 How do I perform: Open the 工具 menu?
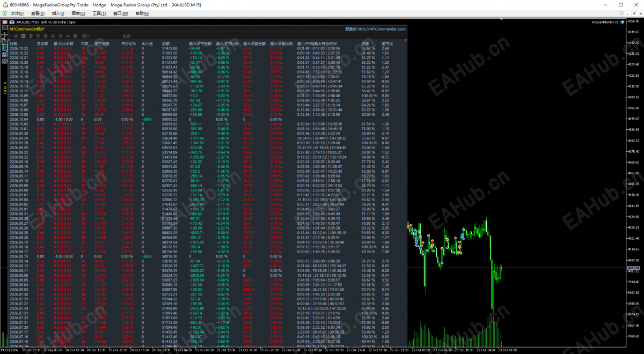[x=99, y=13]
